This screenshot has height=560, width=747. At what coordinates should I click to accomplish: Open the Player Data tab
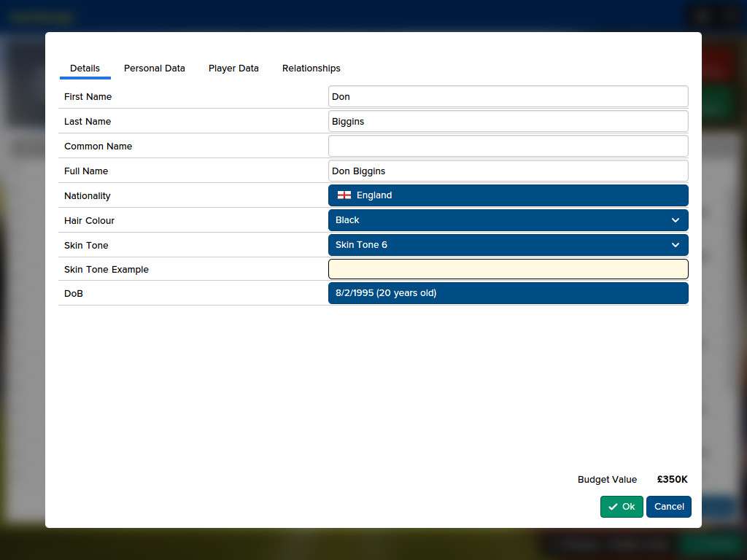(233, 68)
